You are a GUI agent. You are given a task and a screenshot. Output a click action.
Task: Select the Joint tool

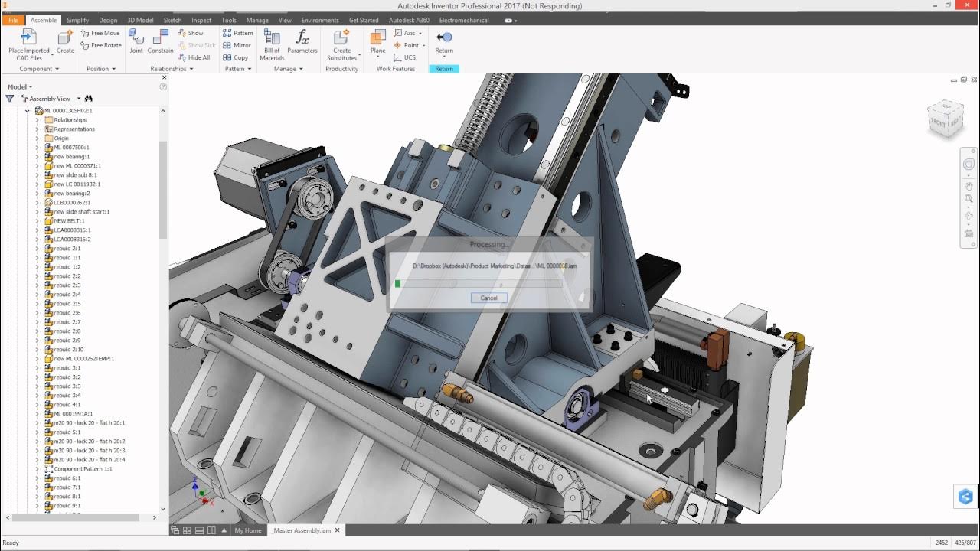136,41
